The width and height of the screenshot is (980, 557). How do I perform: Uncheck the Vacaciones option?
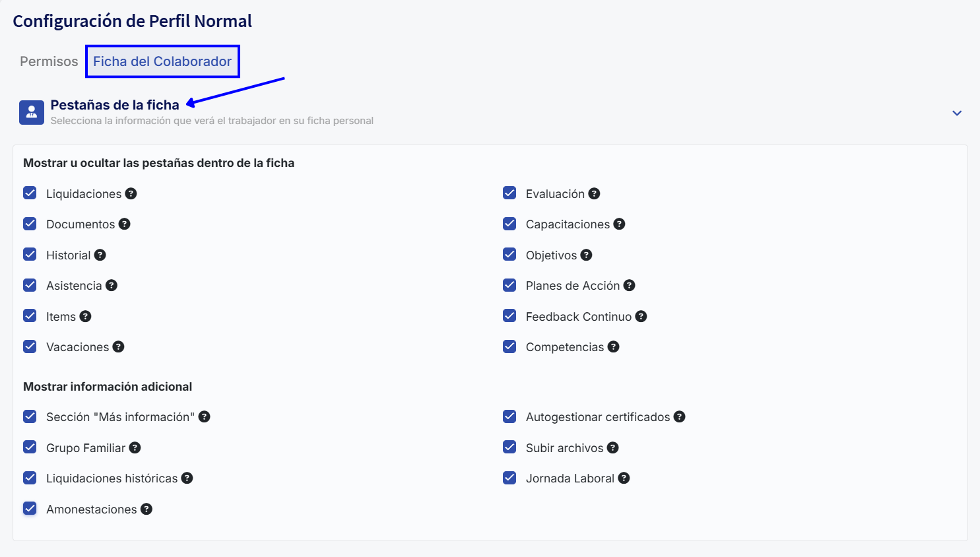coord(30,346)
